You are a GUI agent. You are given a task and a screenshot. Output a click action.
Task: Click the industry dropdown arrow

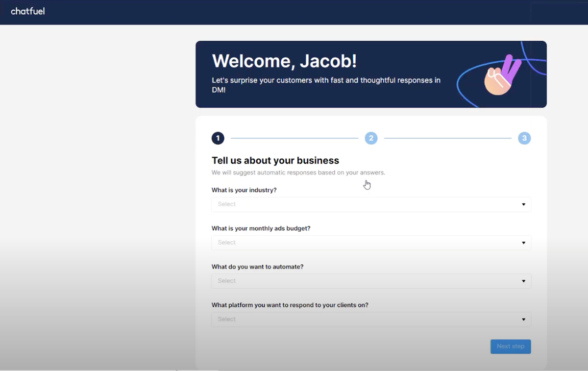click(x=523, y=204)
